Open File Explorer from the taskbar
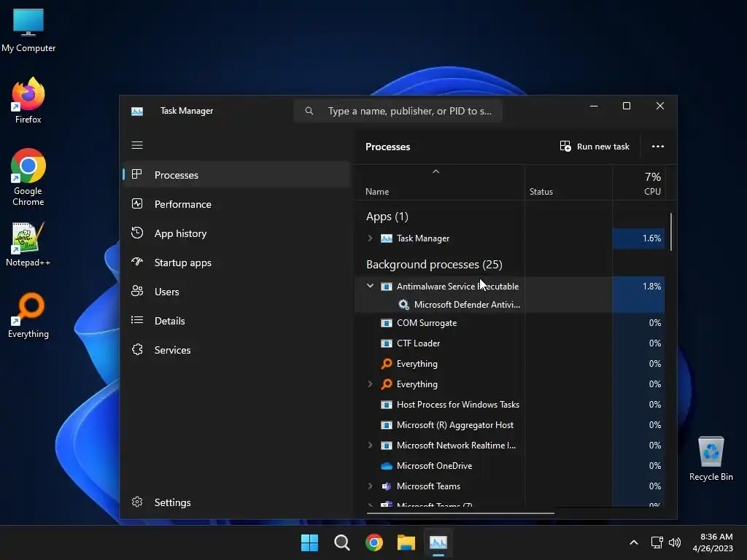The width and height of the screenshot is (747, 560). [x=406, y=542]
